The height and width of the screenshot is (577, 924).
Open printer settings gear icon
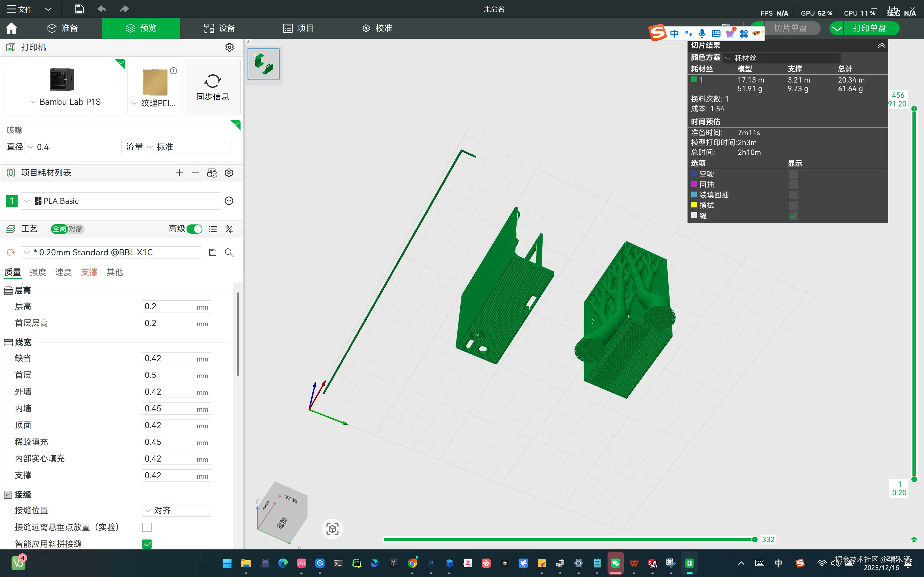(229, 47)
